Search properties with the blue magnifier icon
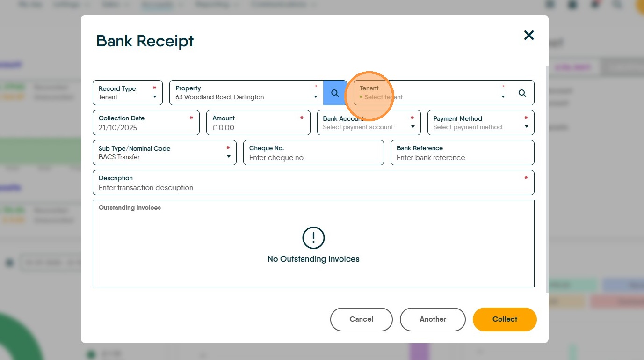This screenshot has height=360, width=644. click(335, 93)
